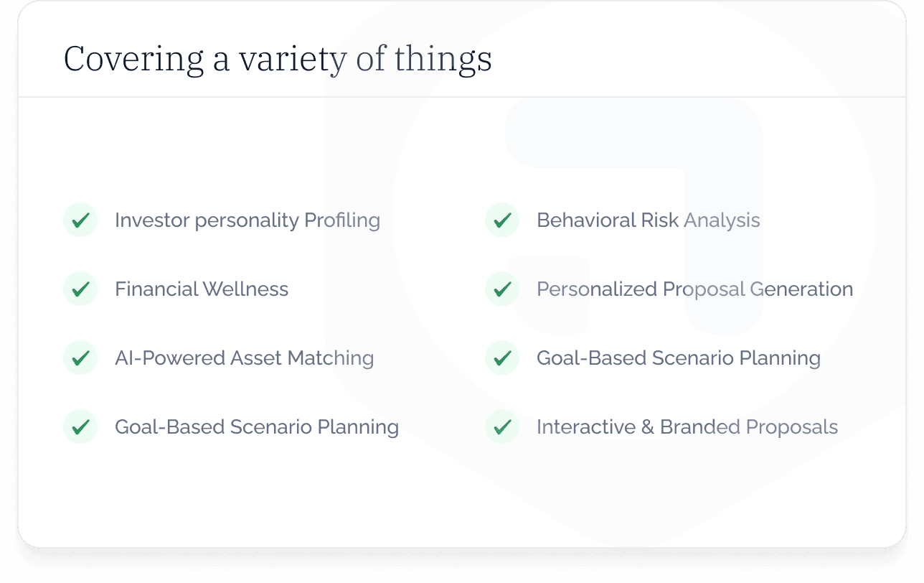This screenshot has width=924, height=583.
Task: Open the Investor personality Profiling feature text
Action: pos(247,220)
